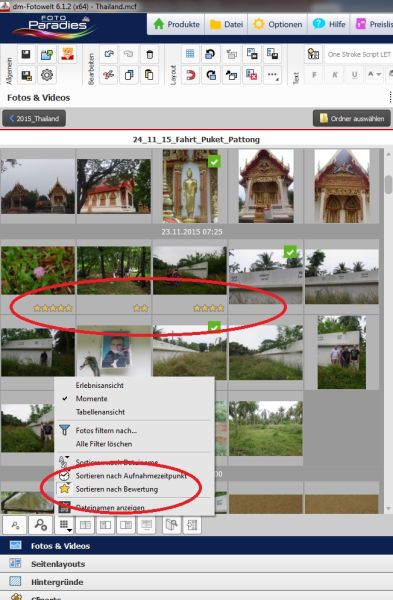Select the red-roofed temple building thumbnail
The width and height of the screenshot is (393, 600).
(114, 186)
